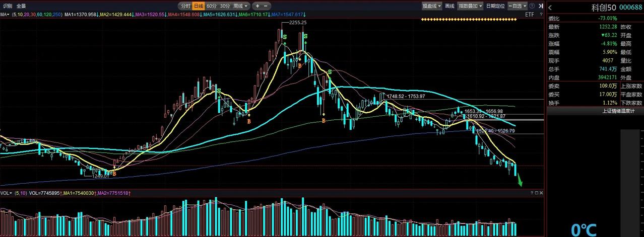Image resolution: width=644 pixels, height=237 pixels.
Task: Go back using the quote panel arrow
Action: pos(550,7)
